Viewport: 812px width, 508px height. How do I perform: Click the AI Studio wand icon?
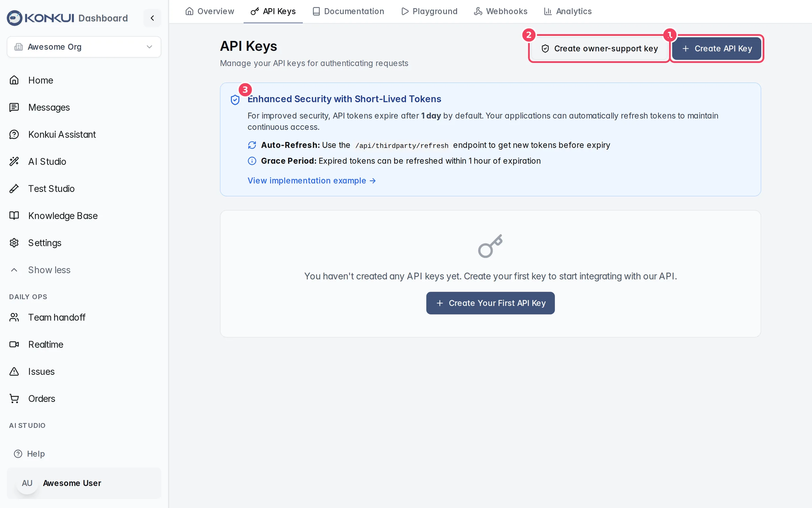click(x=14, y=162)
